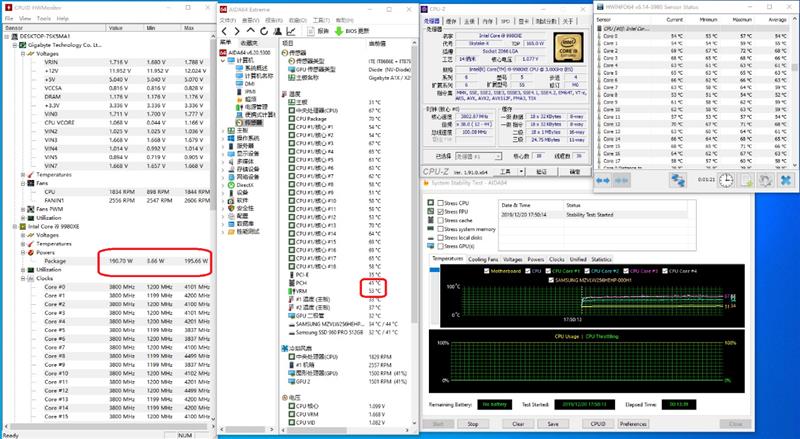800x439 pixels.
Task: Collapse Intel Core i9 9980XE node
Action: coord(15,227)
